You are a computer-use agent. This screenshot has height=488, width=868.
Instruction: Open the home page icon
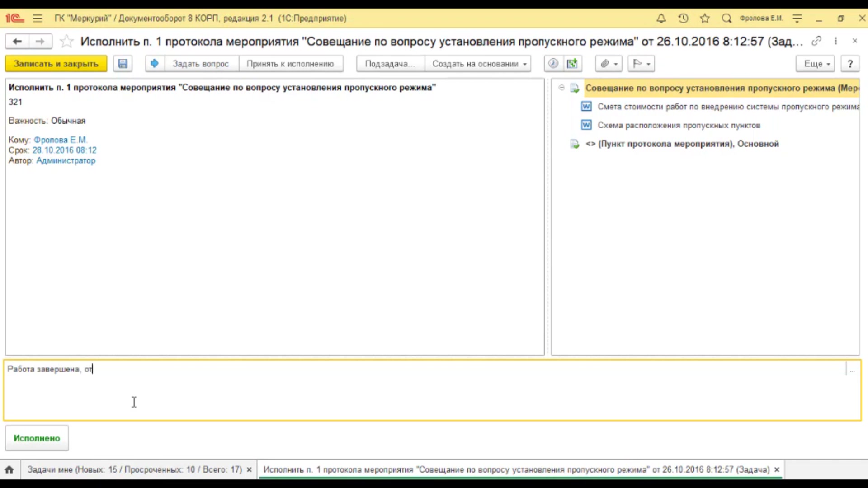pos(9,470)
